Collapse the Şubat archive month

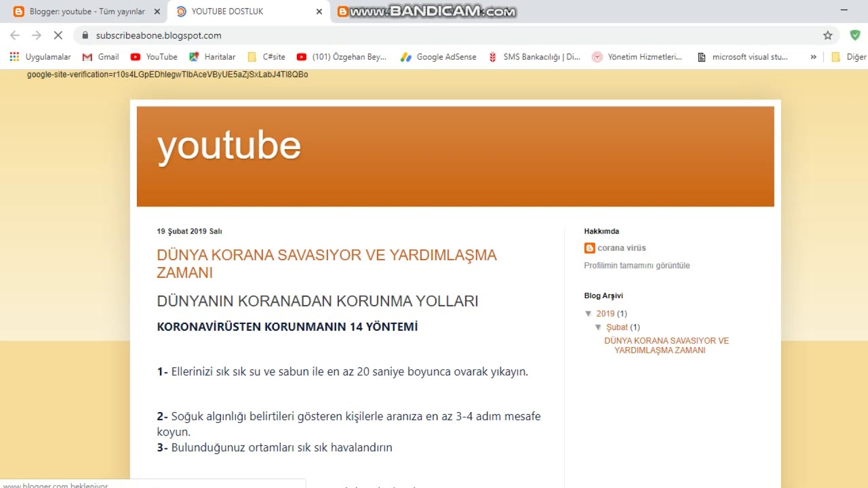(x=599, y=327)
